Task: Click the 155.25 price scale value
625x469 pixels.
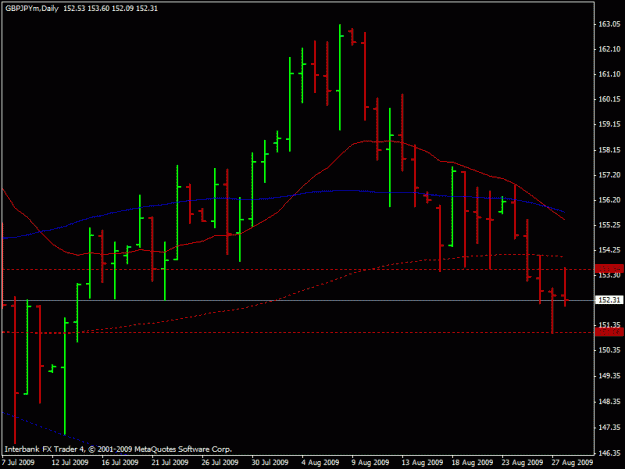Action: (609, 225)
